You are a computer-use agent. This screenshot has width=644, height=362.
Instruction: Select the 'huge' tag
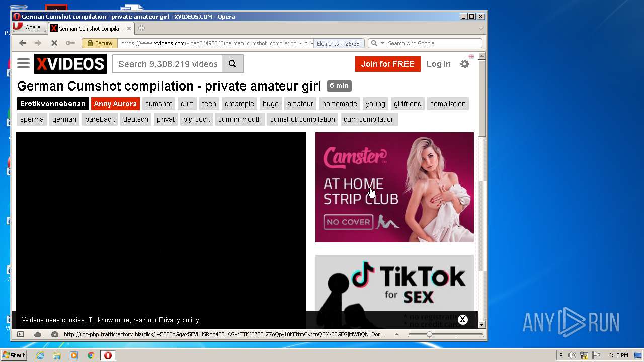(x=270, y=104)
